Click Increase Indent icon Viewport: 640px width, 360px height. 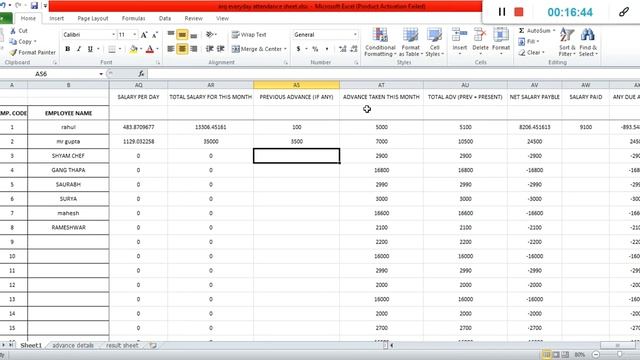pyautogui.click(x=221, y=49)
